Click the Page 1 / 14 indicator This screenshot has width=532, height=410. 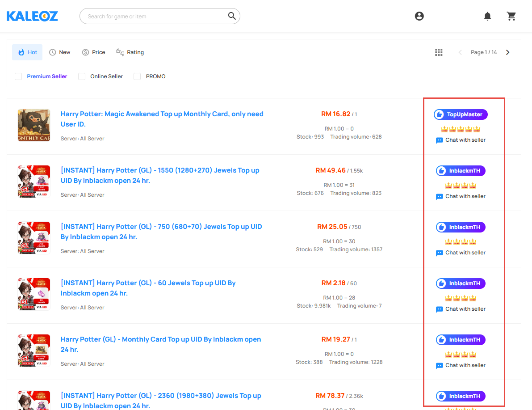point(483,52)
